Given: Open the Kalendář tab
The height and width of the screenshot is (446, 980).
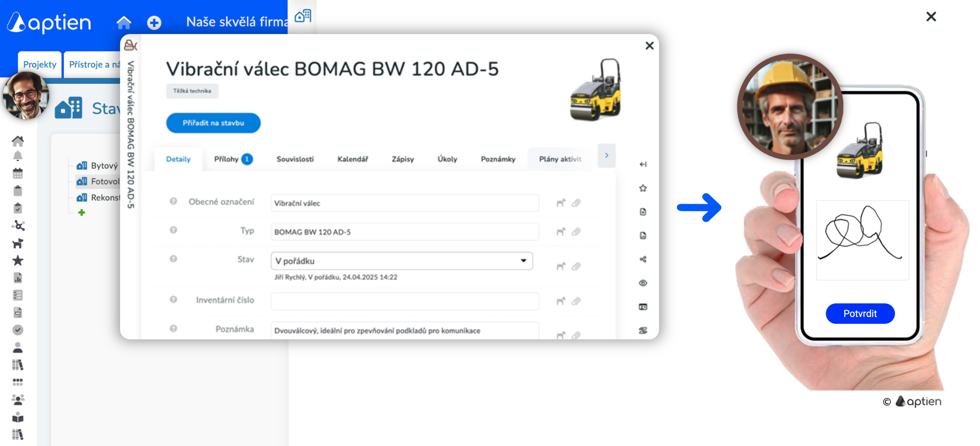Looking at the screenshot, I should (x=353, y=159).
